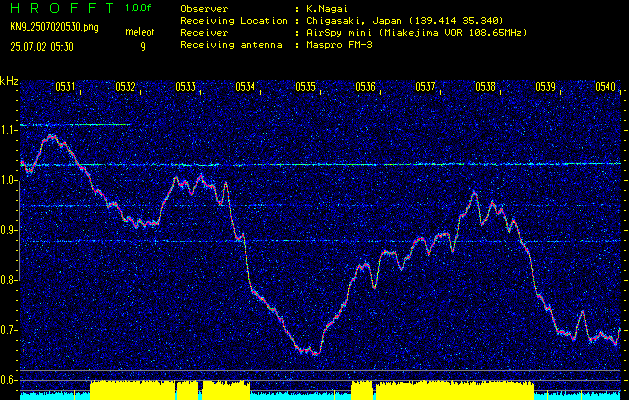Screen dimensions: 629x400
Task: Jump to the 0540 time marker
Action: pos(605,86)
